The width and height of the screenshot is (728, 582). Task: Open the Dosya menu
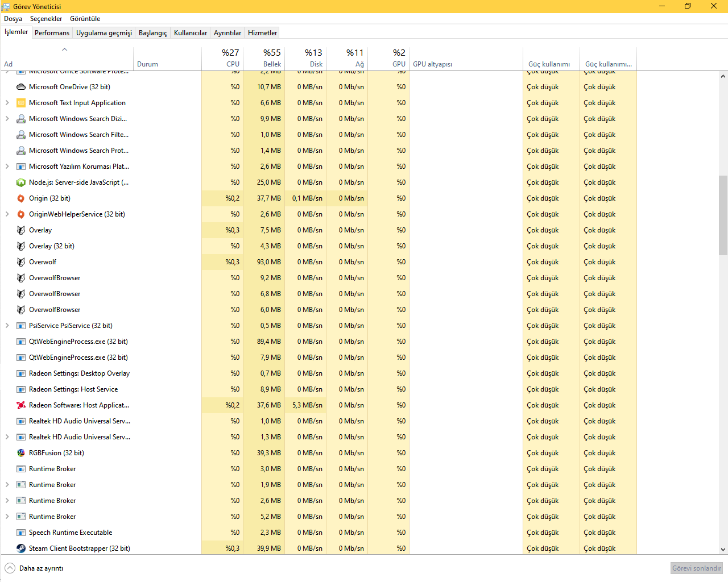tap(13, 19)
